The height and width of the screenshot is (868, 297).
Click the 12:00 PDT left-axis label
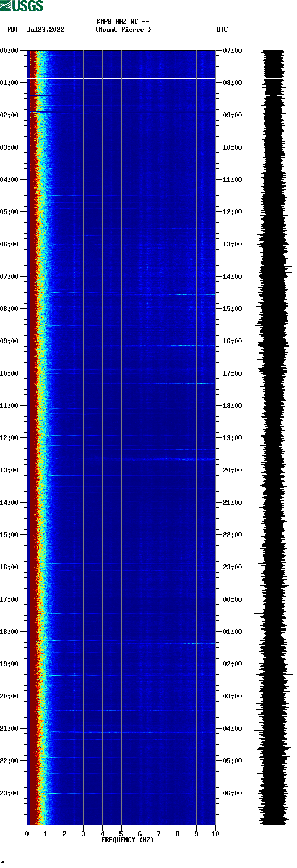(9, 438)
